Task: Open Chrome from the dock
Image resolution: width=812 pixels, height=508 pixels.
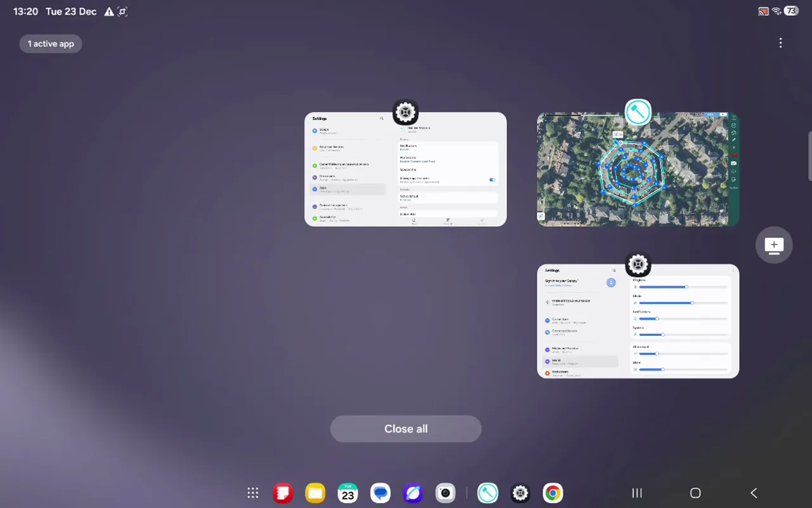Action: pos(552,493)
